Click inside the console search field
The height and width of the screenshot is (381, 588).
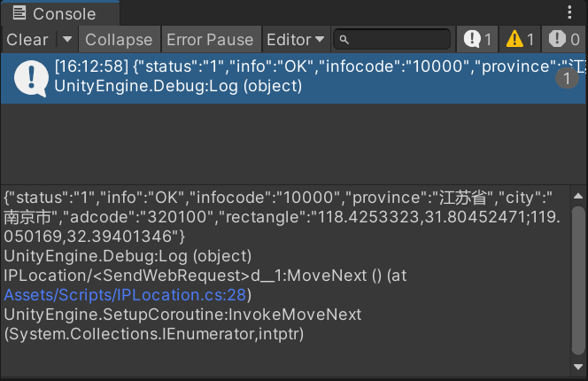392,39
